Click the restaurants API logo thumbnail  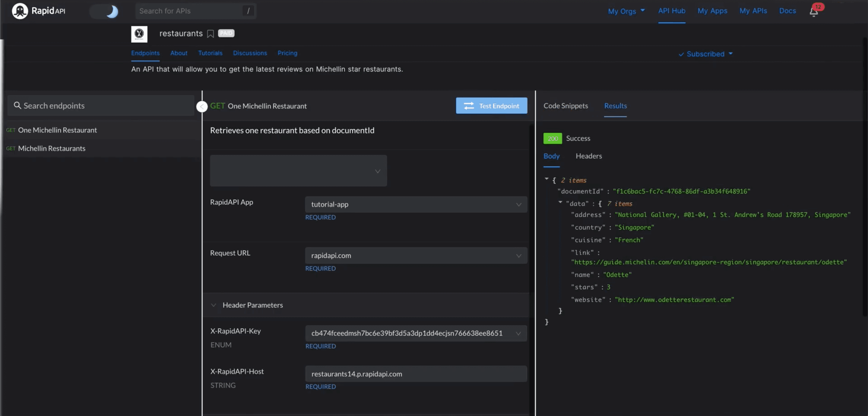point(139,34)
